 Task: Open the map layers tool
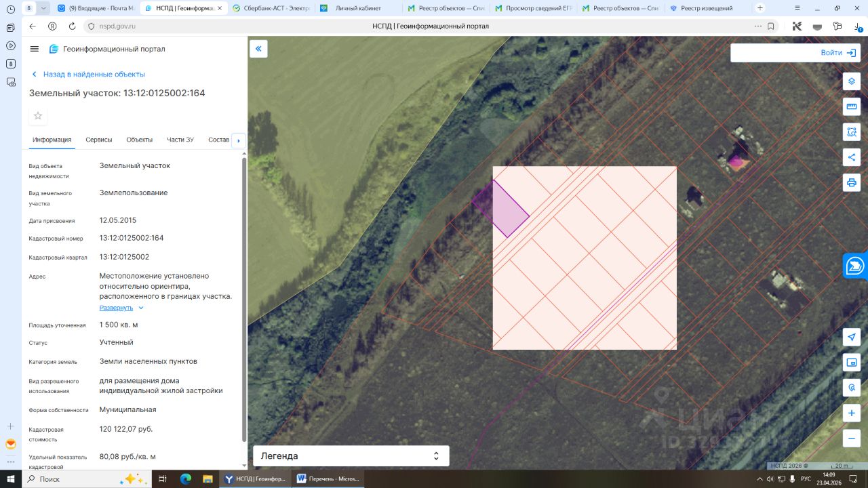click(852, 81)
